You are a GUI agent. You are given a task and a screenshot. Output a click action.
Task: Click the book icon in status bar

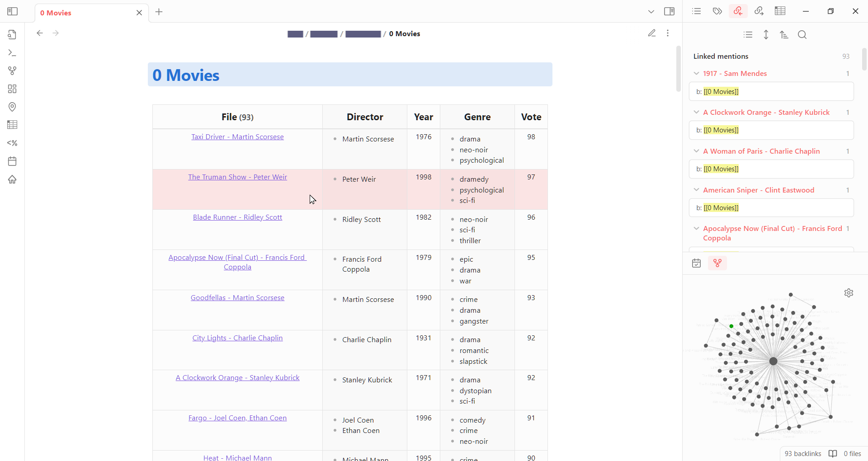[833, 454]
